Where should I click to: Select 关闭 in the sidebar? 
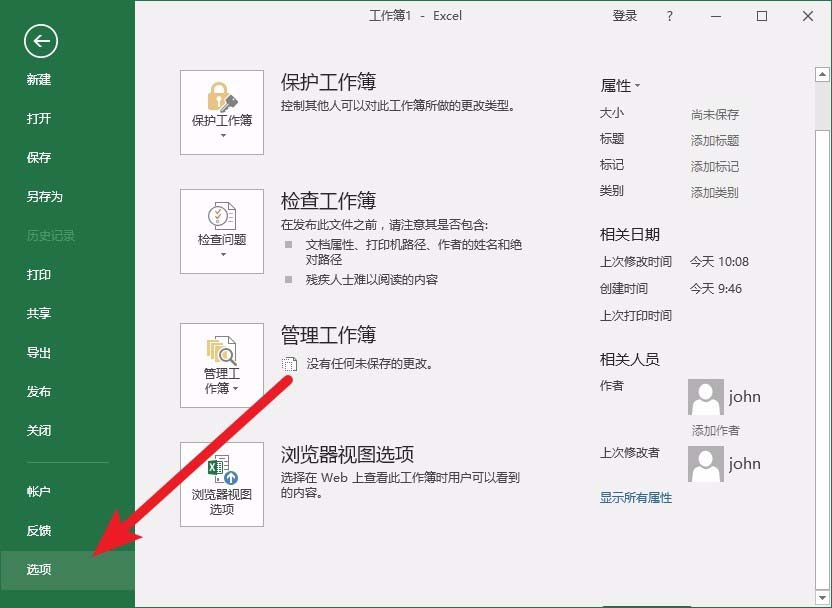39,430
